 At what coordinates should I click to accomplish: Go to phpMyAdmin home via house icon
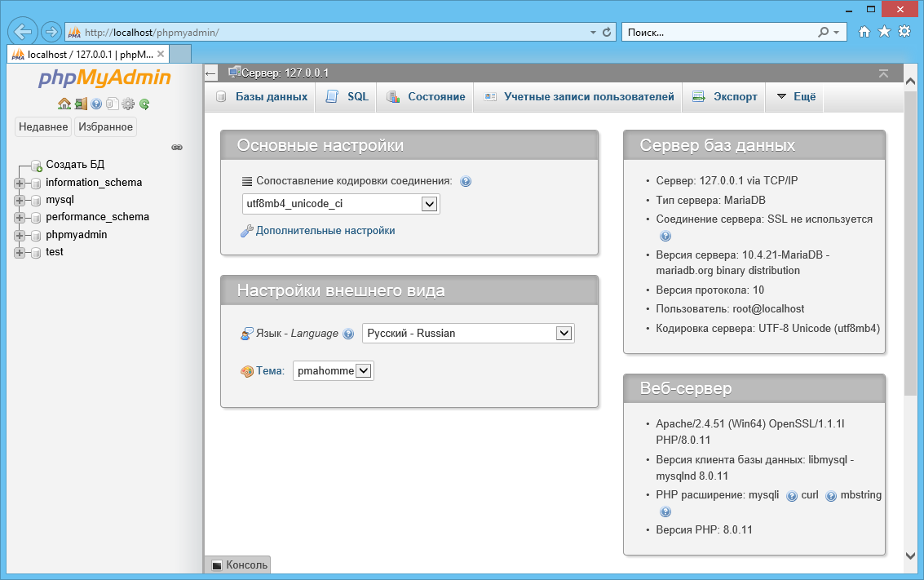click(x=64, y=104)
